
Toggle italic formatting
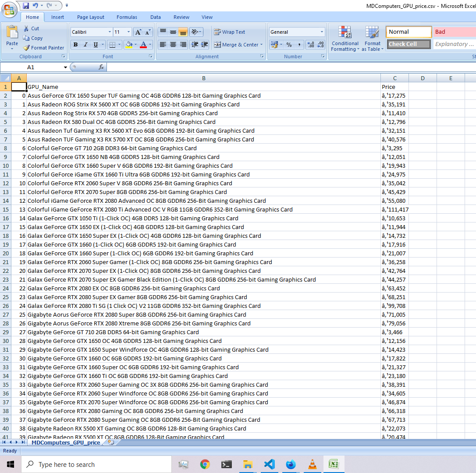click(85, 45)
